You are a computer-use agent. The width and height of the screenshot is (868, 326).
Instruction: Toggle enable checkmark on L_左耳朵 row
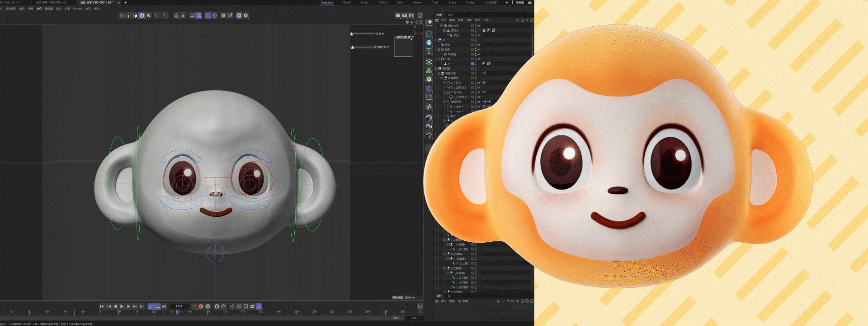point(479,83)
